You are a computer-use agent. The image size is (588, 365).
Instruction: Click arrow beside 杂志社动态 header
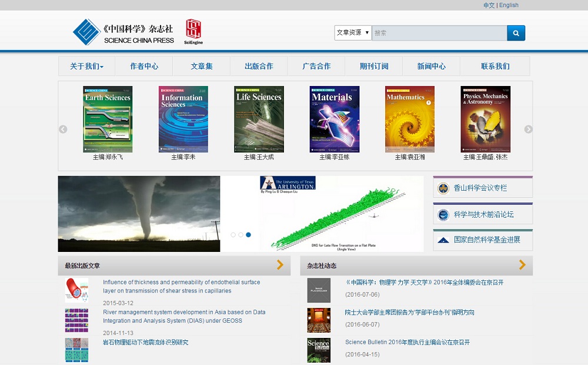(522, 265)
